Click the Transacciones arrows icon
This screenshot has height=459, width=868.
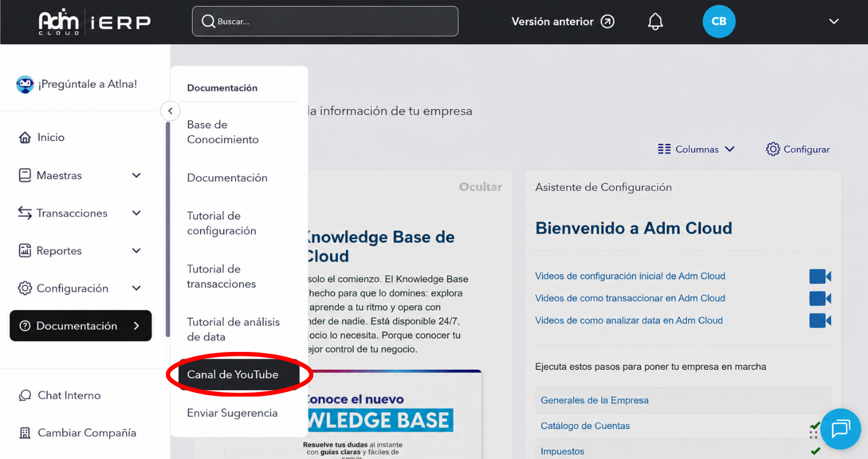[25, 213]
